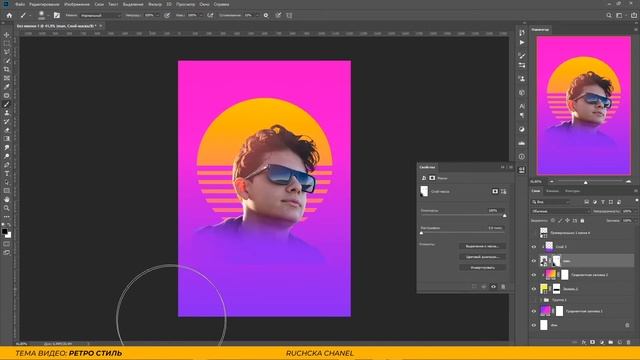The height and width of the screenshot is (360, 640).
Task: Click the fx layer style icon
Action: click(584, 342)
